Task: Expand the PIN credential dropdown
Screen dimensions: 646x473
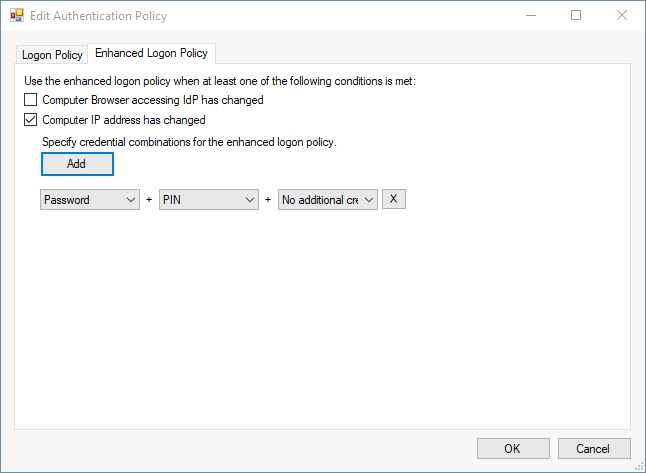Action: click(209, 200)
